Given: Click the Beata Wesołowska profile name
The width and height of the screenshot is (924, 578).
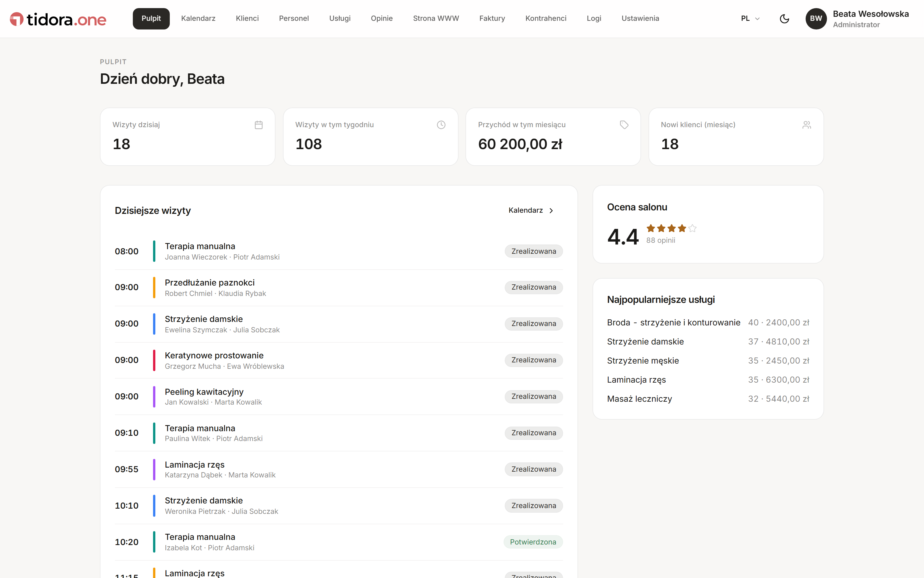Looking at the screenshot, I should click(871, 14).
